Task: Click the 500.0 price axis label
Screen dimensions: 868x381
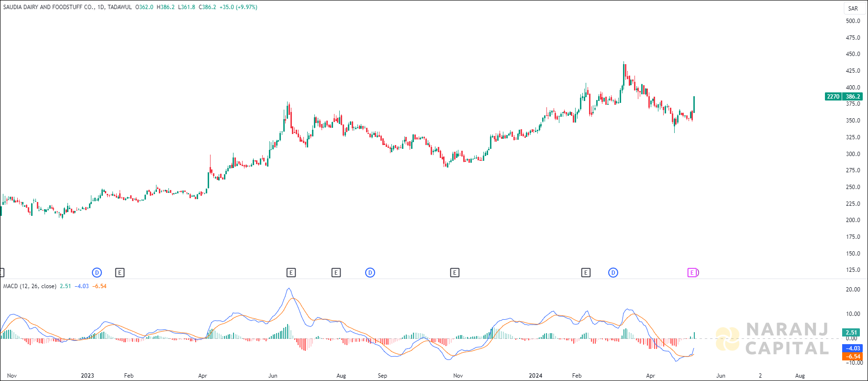Action: click(853, 21)
